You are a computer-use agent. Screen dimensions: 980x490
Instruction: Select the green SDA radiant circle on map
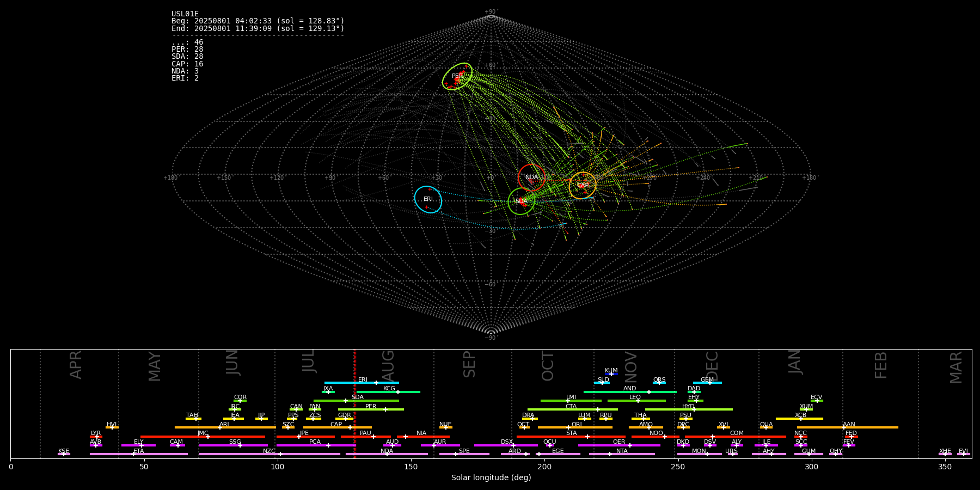522,201
